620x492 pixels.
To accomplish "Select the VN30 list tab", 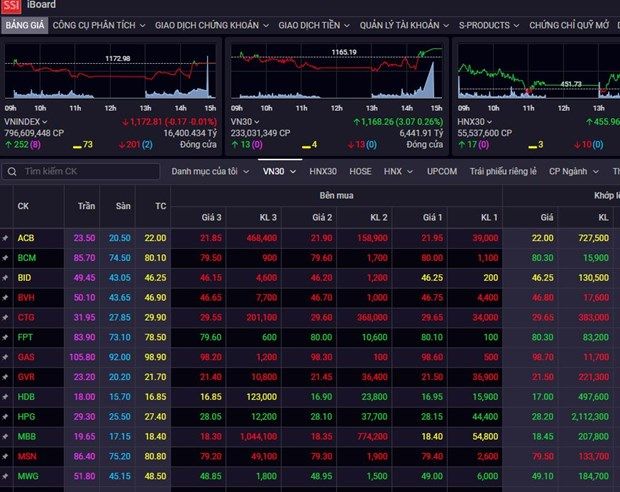I will point(280,172).
